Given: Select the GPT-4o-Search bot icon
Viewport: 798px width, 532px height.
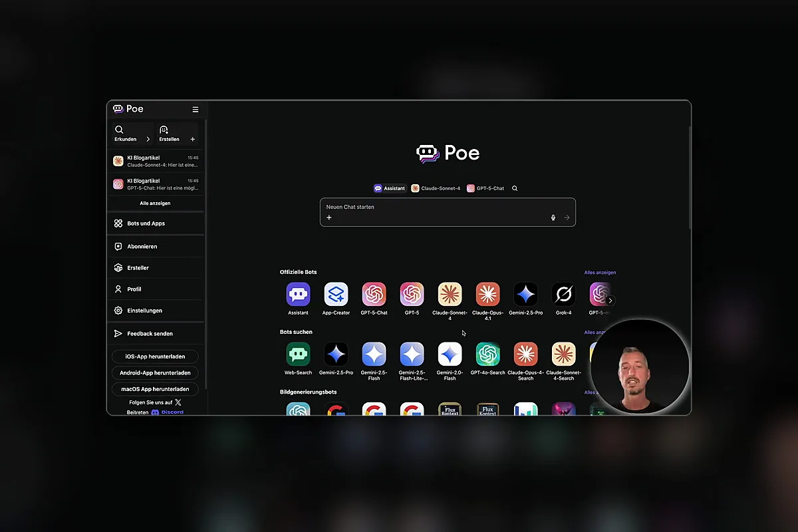Looking at the screenshot, I should (487, 354).
